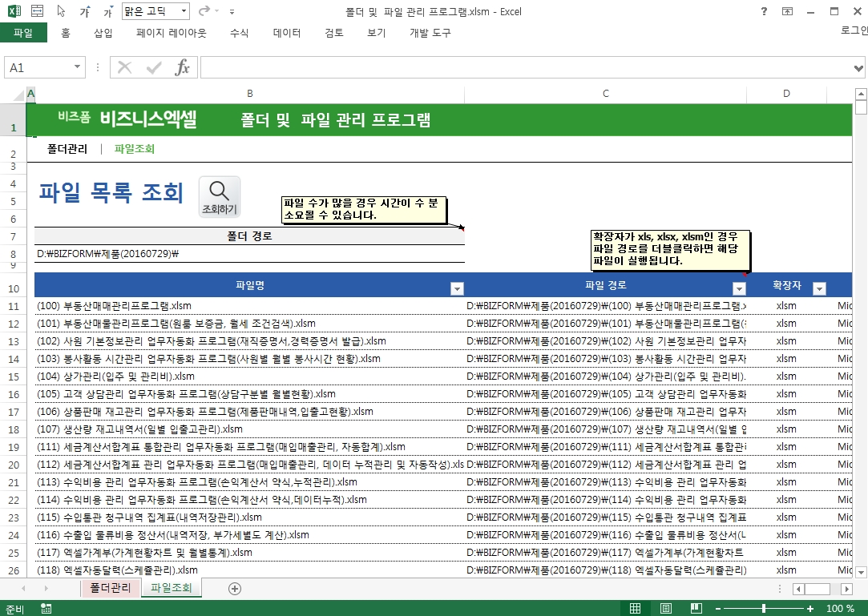Switch to the 폴더관리 sheet tab
This screenshot has width=868, height=616.
pyautogui.click(x=110, y=588)
